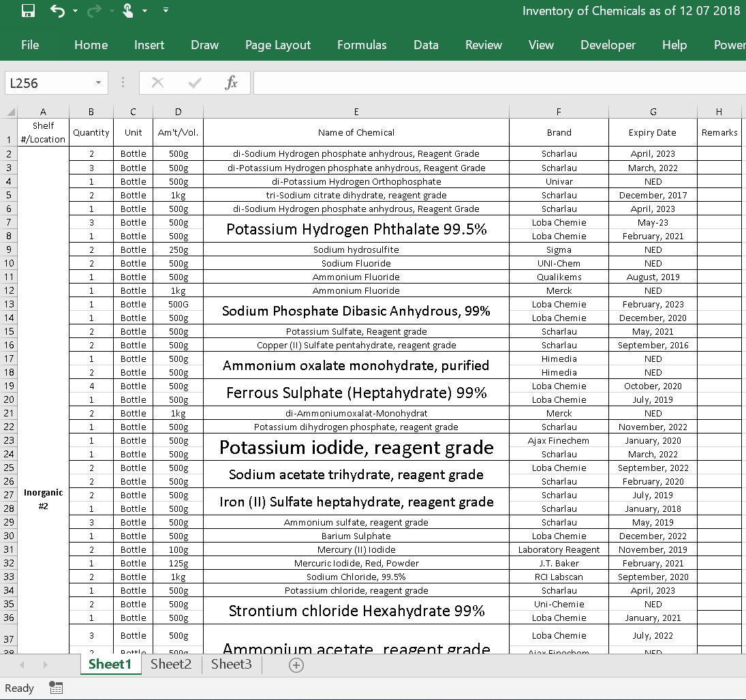This screenshot has width=746, height=700.
Task: Open the Name Box dropdown arrow
Action: (x=98, y=83)
